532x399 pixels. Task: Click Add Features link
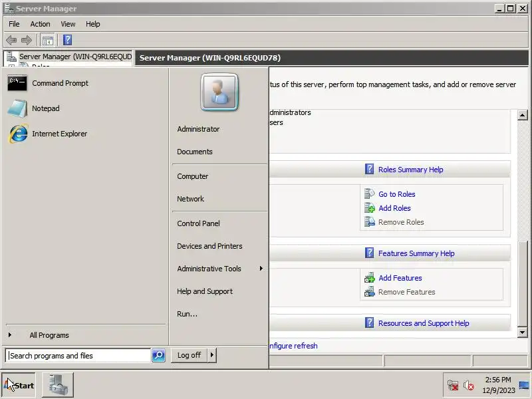click(x=400, y=278)
